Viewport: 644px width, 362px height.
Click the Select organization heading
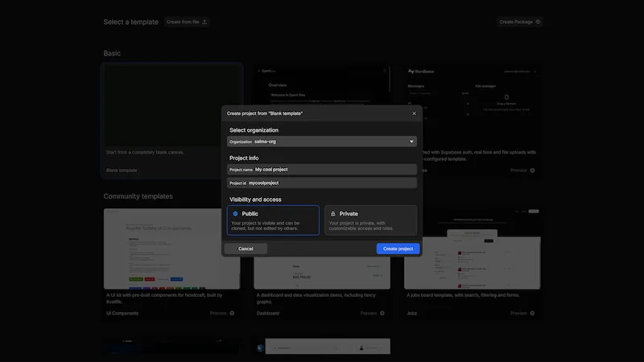pos(254,130)
